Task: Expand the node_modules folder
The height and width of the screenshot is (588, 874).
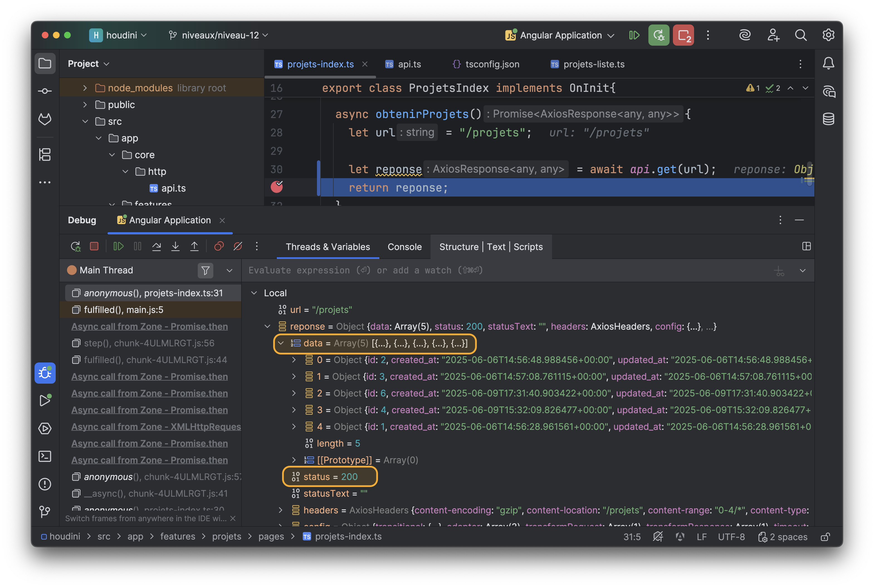Action: point(85,88)
